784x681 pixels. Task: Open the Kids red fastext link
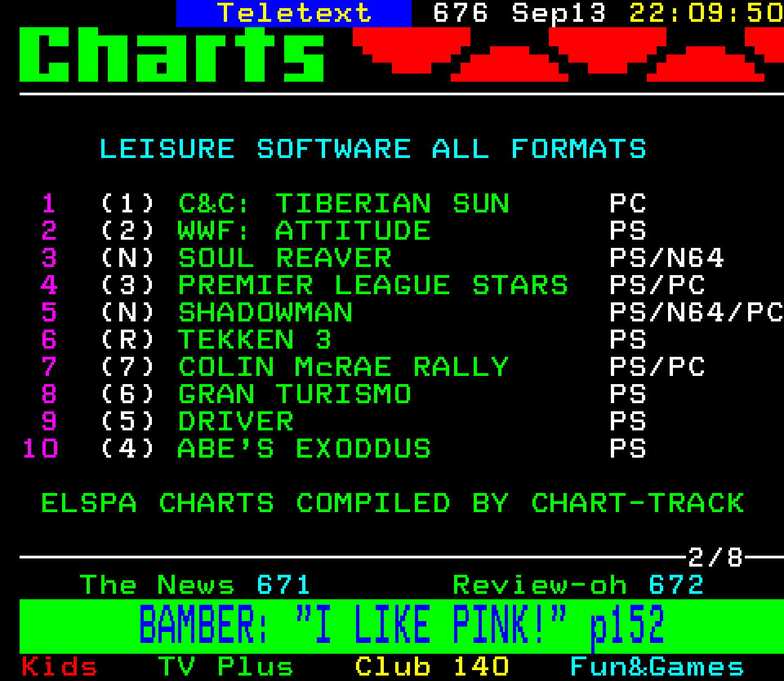tap(59, 667)
